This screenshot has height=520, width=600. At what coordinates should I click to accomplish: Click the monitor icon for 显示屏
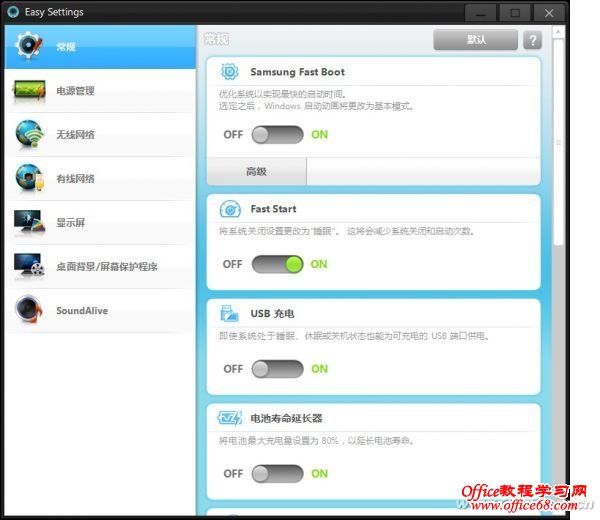pyautogui.click(x=29, y=222)
